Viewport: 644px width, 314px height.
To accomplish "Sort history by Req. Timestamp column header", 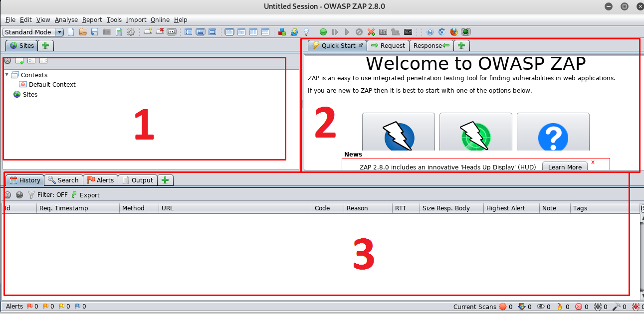I will click(78, 208).
